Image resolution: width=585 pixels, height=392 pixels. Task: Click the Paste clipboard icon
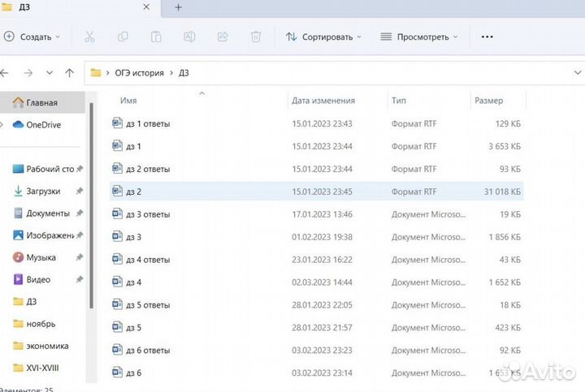[156, 37]
